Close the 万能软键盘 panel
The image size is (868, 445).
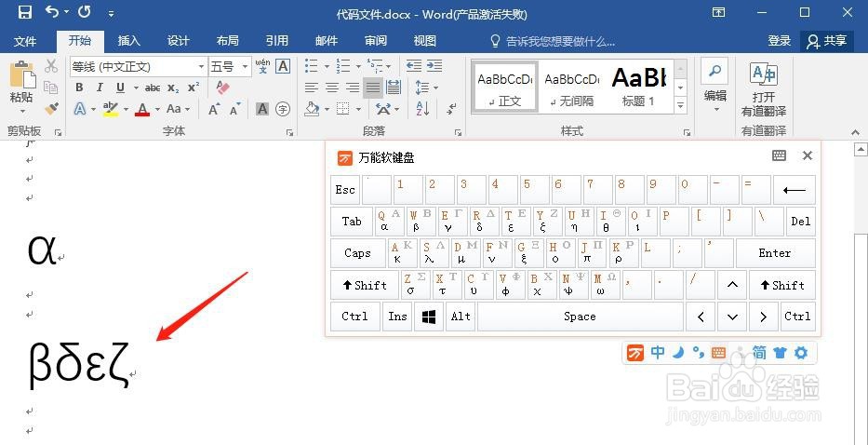tap(808, 155)
